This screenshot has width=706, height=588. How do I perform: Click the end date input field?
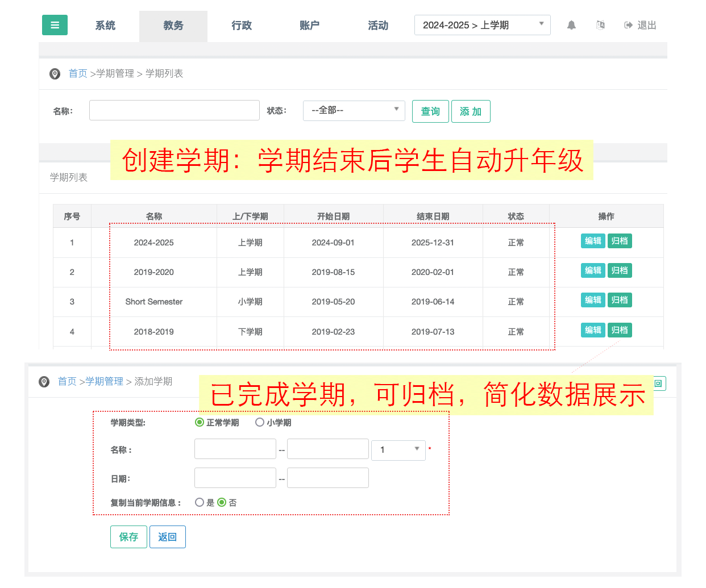point(328,478)
